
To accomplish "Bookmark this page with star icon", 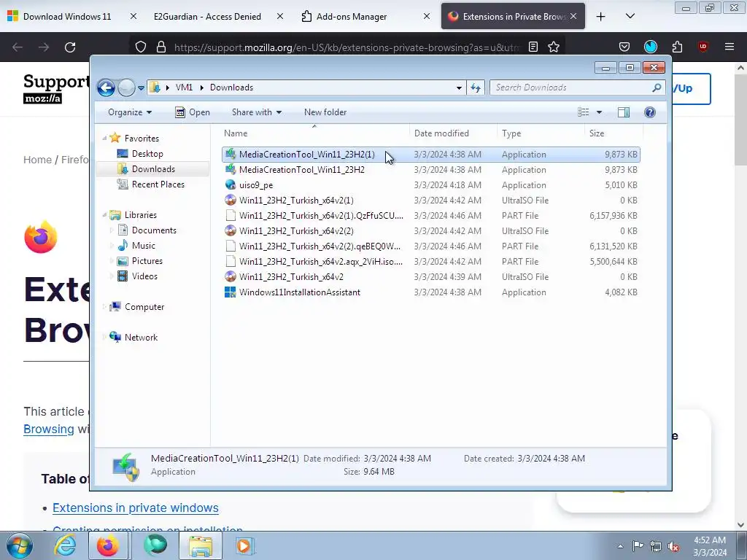I will click(x=554, y=47).
